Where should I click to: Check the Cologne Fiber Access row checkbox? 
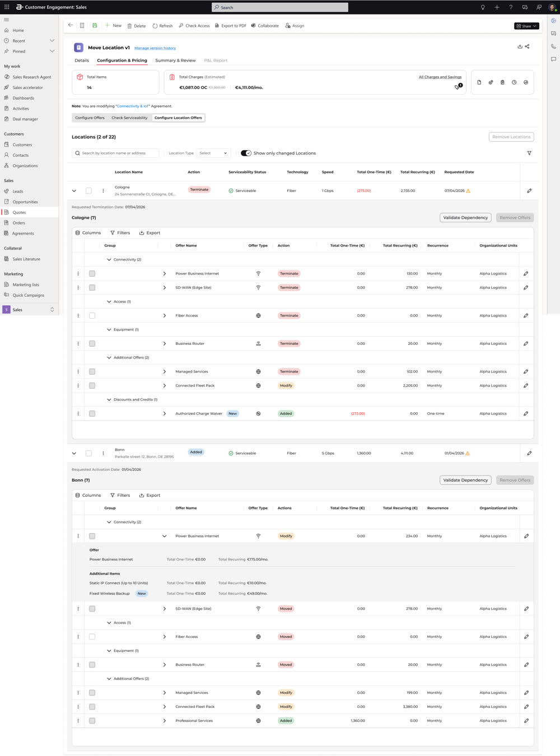click(x=92, y=316)
